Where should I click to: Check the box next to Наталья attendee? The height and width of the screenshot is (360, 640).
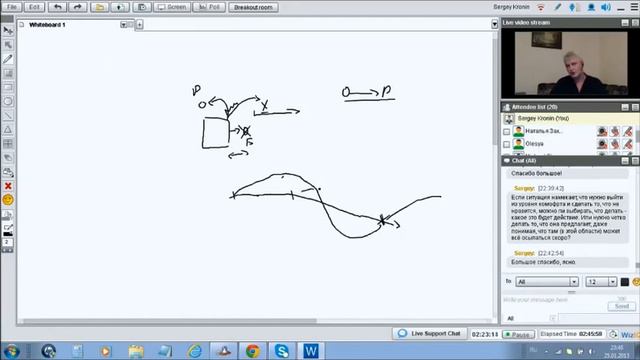point(507,132)
